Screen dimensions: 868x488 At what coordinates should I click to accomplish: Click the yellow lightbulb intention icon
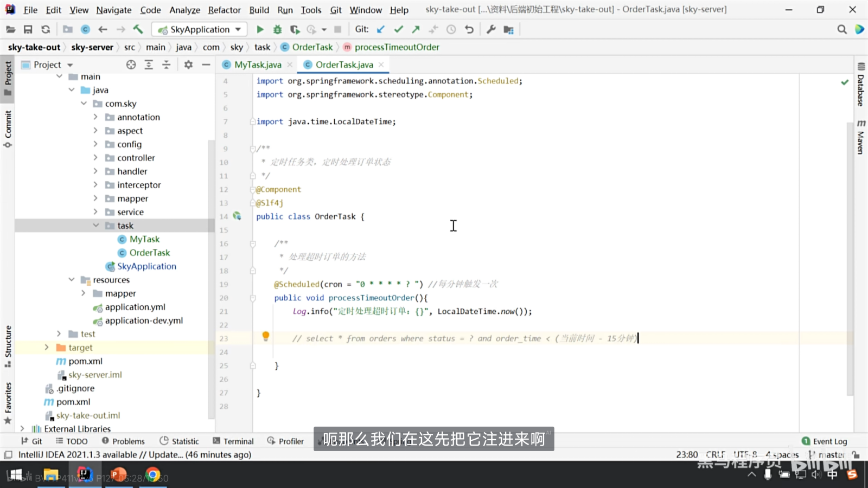(266, 336)
